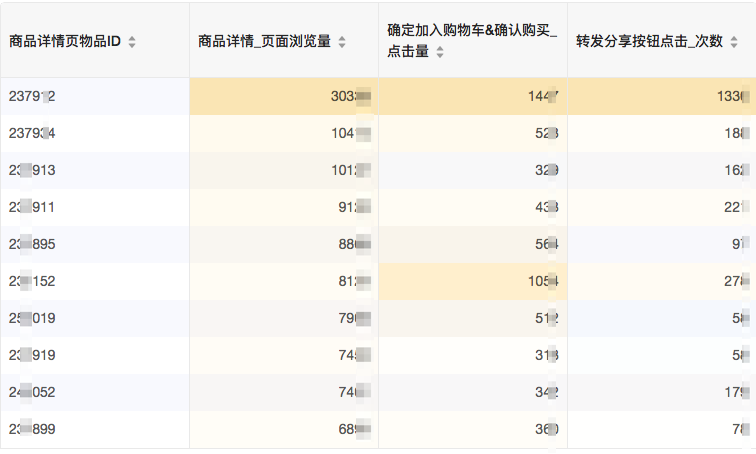Screen dimensions: 756x454
Task: Click highlighted page views cell in first row
Action: tap(284, 97)
